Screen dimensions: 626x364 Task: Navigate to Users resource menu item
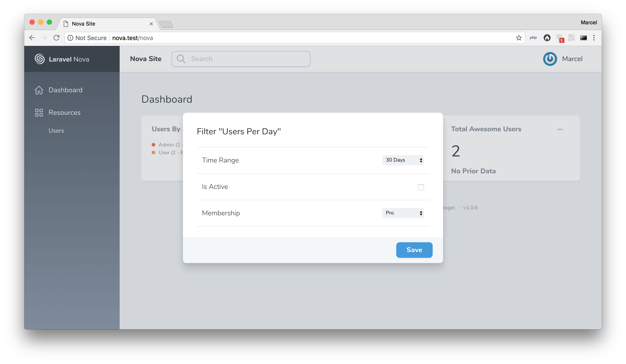click(x=56, y=130)
